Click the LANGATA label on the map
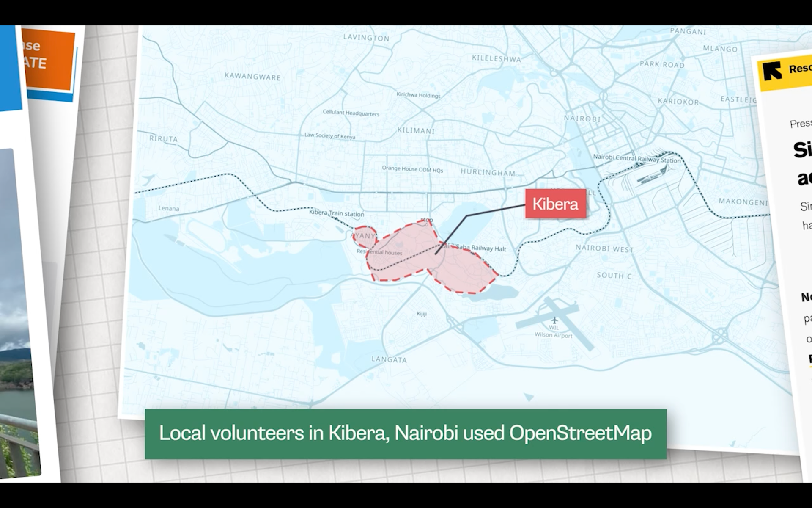The width and height of the screenshot is (812, 508). pos(389,359)
